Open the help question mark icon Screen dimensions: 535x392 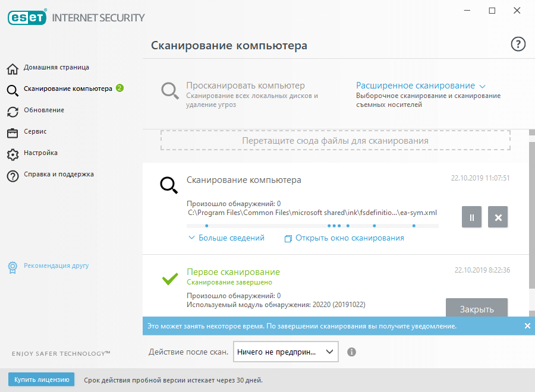(x=518, y=45)
